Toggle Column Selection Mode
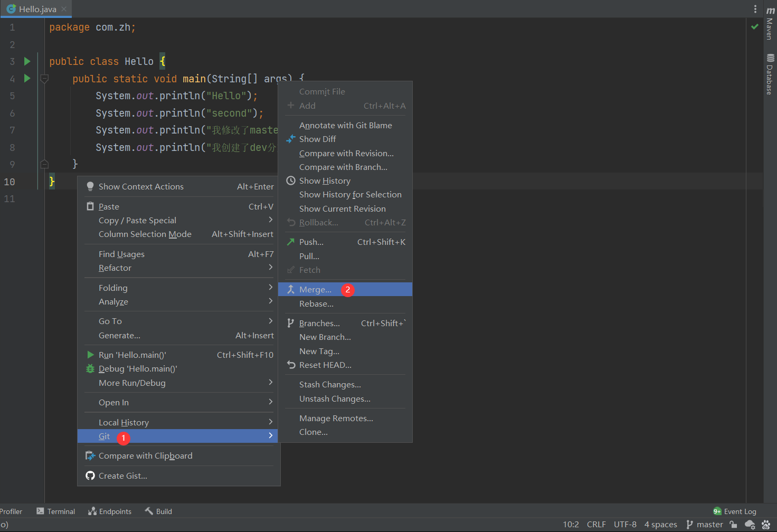 pyautogui.click(x=179, y=234)
